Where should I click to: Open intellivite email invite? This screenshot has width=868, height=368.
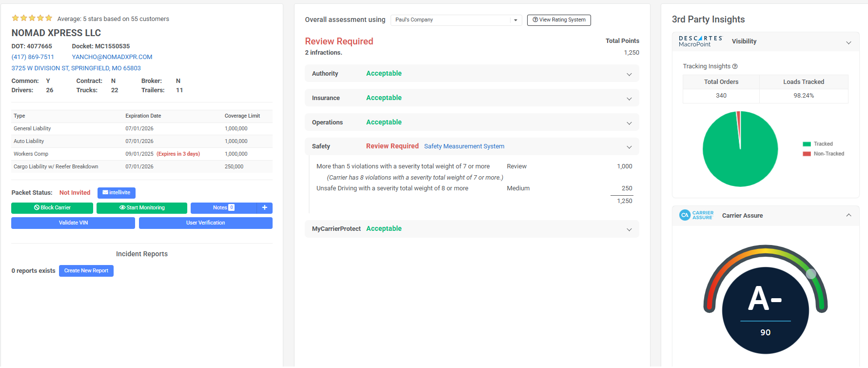(x=116, y=193)
